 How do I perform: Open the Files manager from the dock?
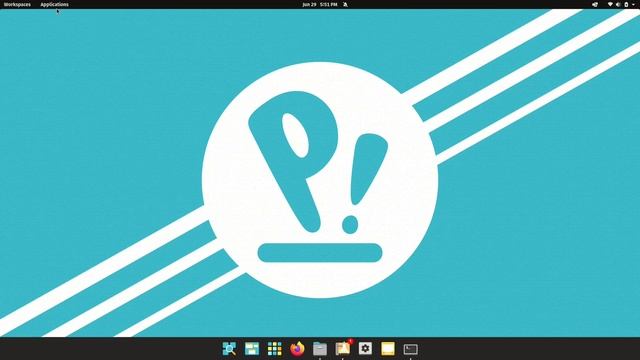click(x=320, y=349)
